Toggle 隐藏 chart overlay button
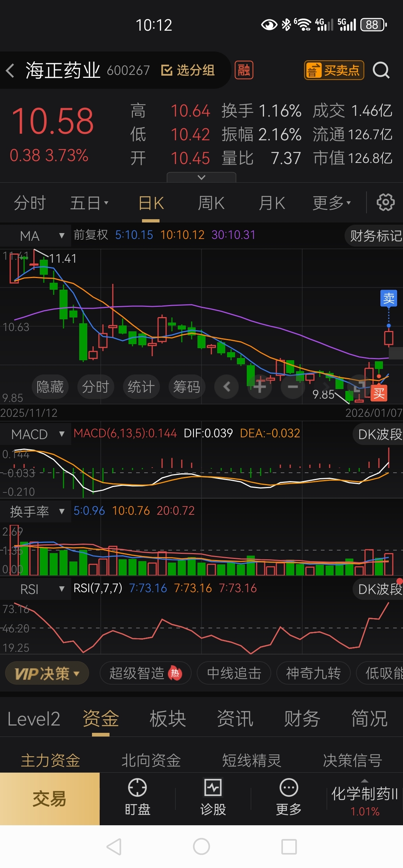This screenshot has height=868, width=403. click(x=50, y=387)
